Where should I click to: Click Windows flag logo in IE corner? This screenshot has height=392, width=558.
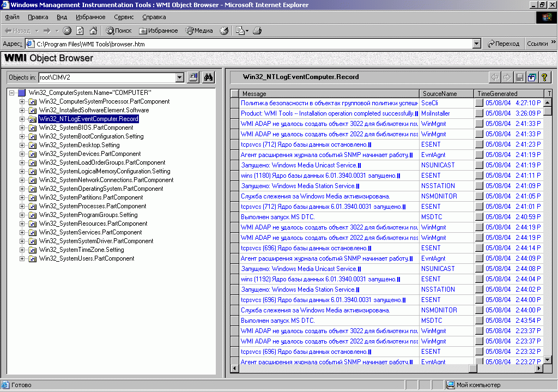coord(546,17)
